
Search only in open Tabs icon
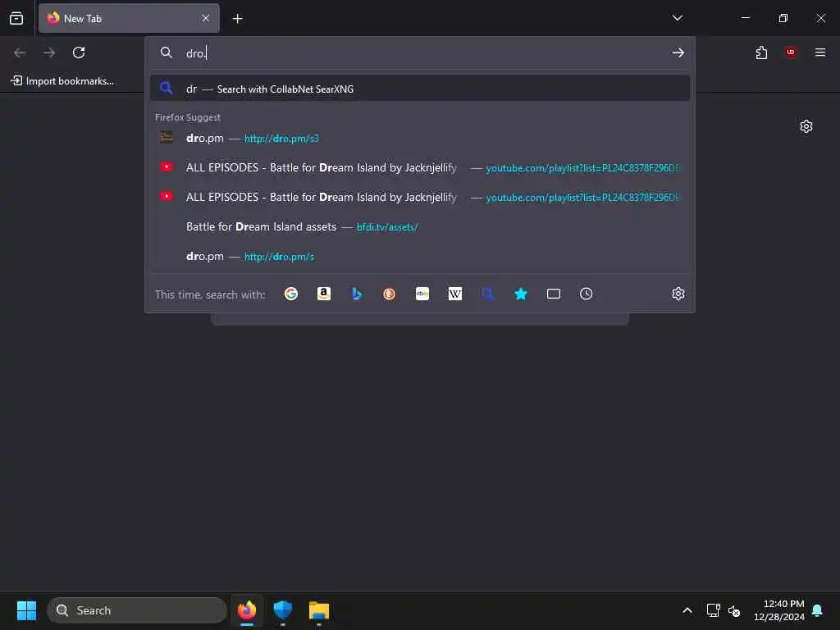pos(554,294)
